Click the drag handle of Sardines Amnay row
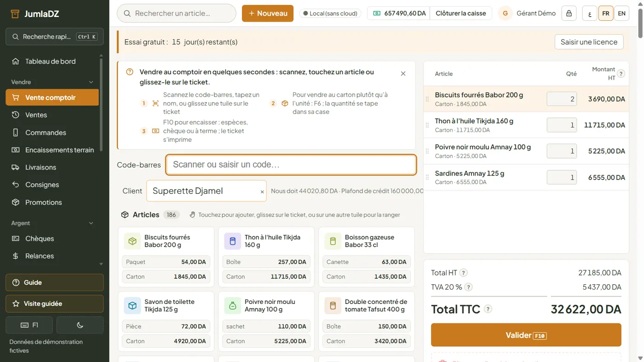Image resolution: width=644 pixels, height=362 pixels. (427, 177)
